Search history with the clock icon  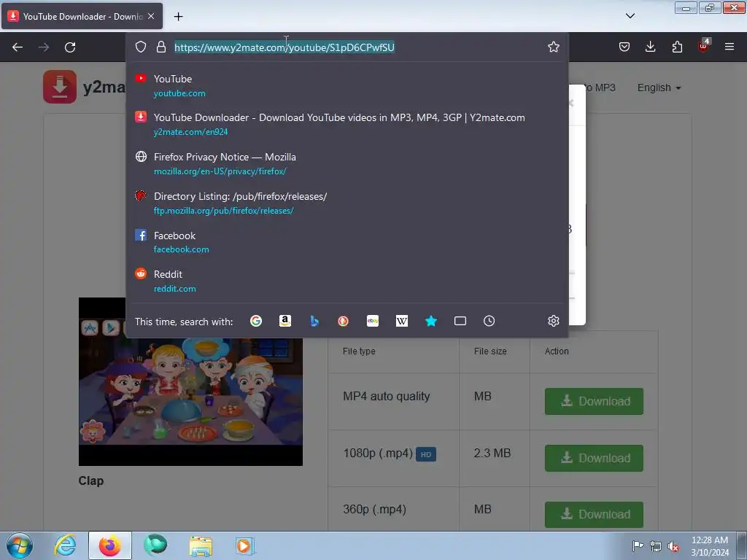click(489, 321)
